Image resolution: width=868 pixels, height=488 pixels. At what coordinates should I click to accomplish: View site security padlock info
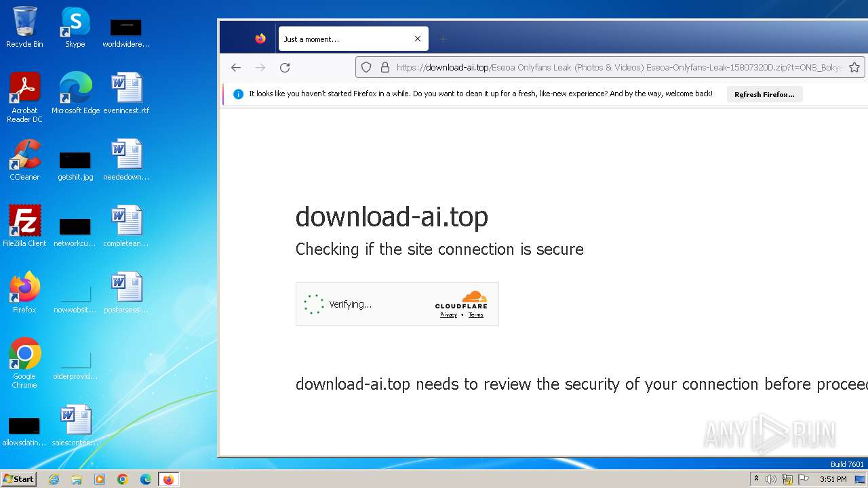click(x=384, y=67)
